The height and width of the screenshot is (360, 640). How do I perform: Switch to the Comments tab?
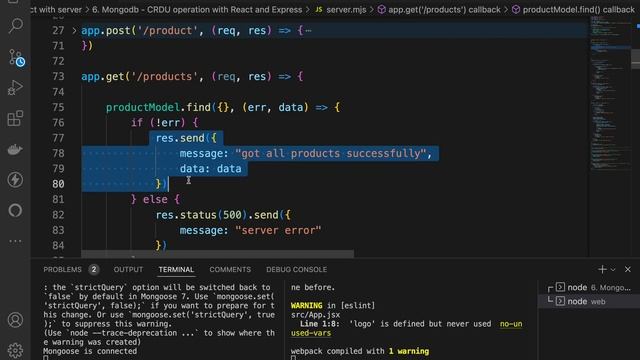(x=230, y=269)
